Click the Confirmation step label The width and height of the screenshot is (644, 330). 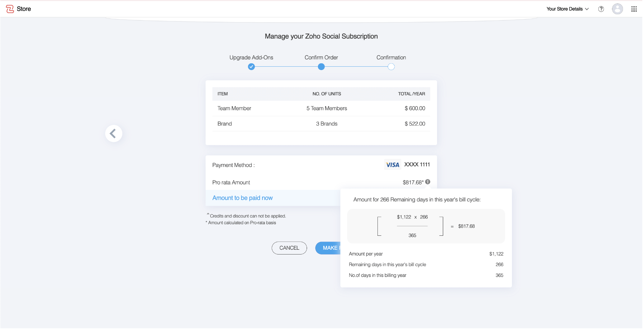click(x=391, y=57)
